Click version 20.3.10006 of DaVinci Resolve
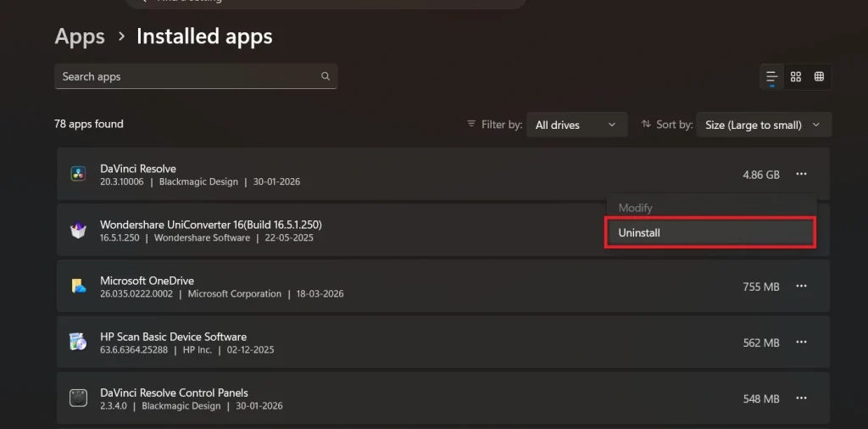The width and height of the screenshot is (868, 429). click(122, 181)
